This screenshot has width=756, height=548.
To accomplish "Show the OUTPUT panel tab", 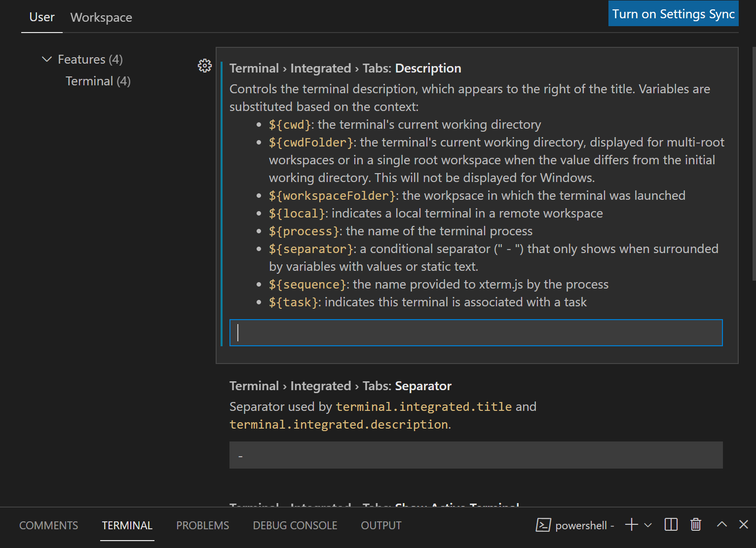I will (x=381, y=526).
